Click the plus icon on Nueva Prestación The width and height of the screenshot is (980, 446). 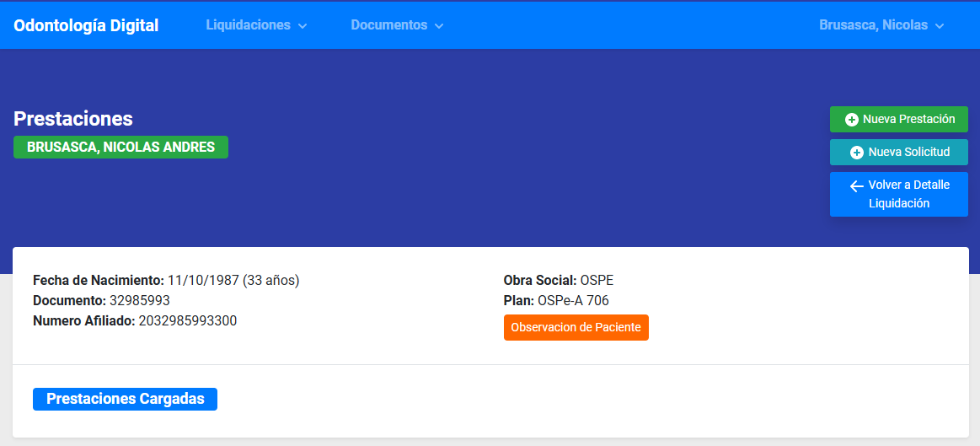(x=851, y=120)
